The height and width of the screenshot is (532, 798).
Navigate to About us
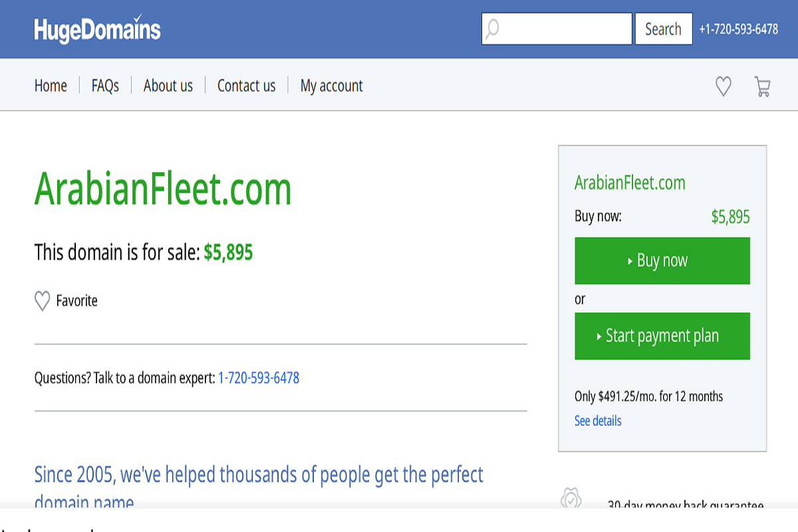(x=168, y=86)
